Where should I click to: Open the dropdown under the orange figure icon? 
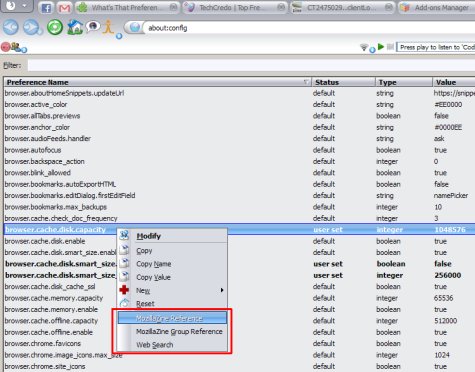click(x=119, y=36)
